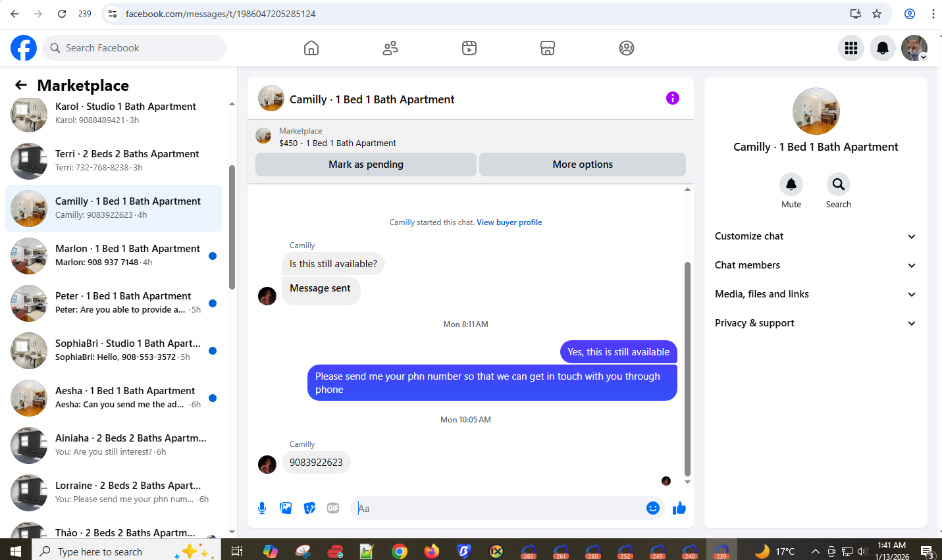Open the purple conversation information icon

(672, 98)
